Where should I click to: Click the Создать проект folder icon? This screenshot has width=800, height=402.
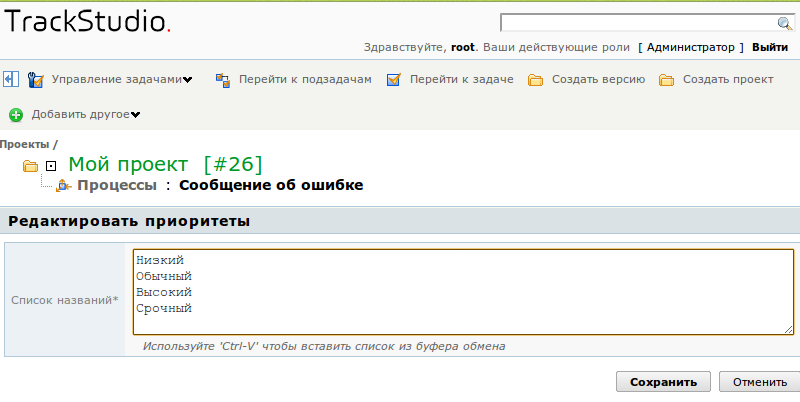click(x=667, y=80)
